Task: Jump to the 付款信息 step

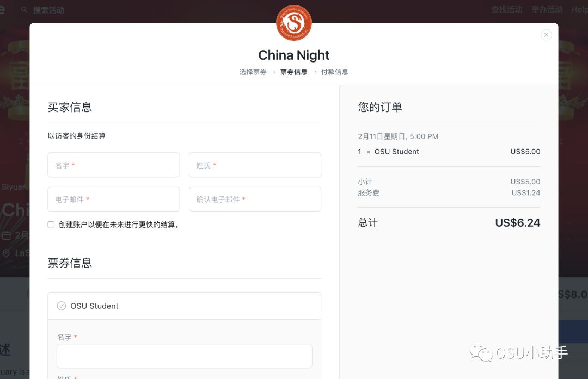Action: point(335,72)
